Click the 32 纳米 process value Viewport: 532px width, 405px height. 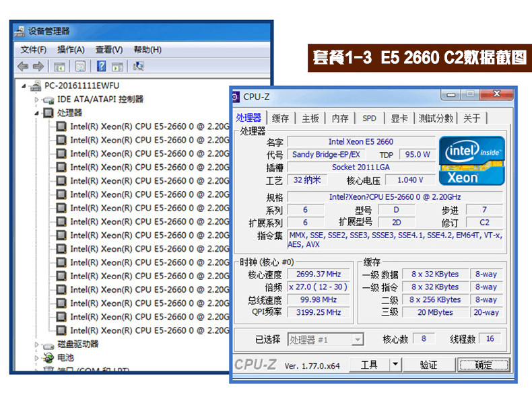point(307,180)
